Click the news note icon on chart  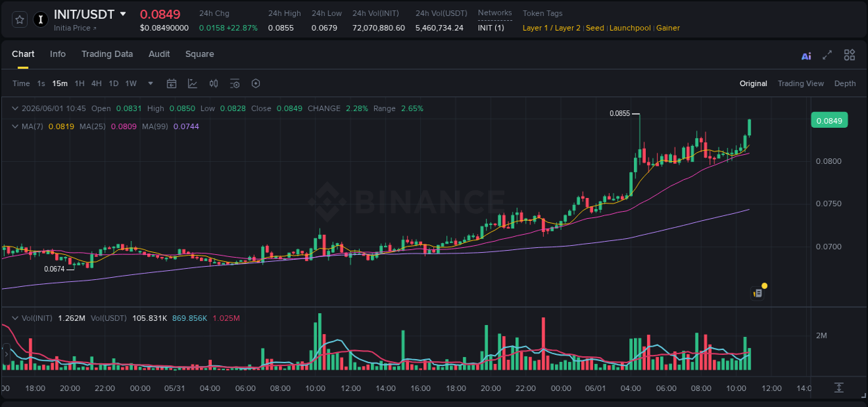(x=758, y=293)
